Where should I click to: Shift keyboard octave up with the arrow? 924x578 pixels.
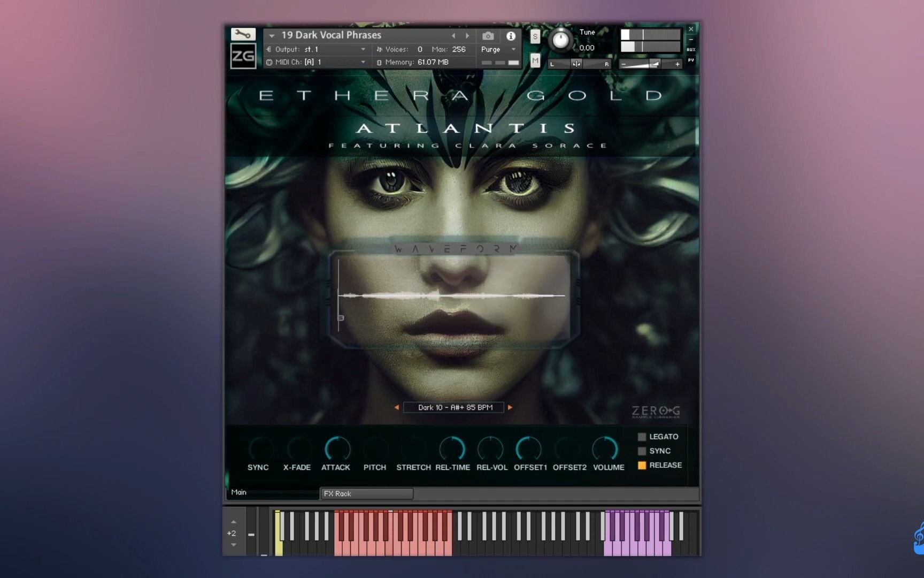(233, 522)
